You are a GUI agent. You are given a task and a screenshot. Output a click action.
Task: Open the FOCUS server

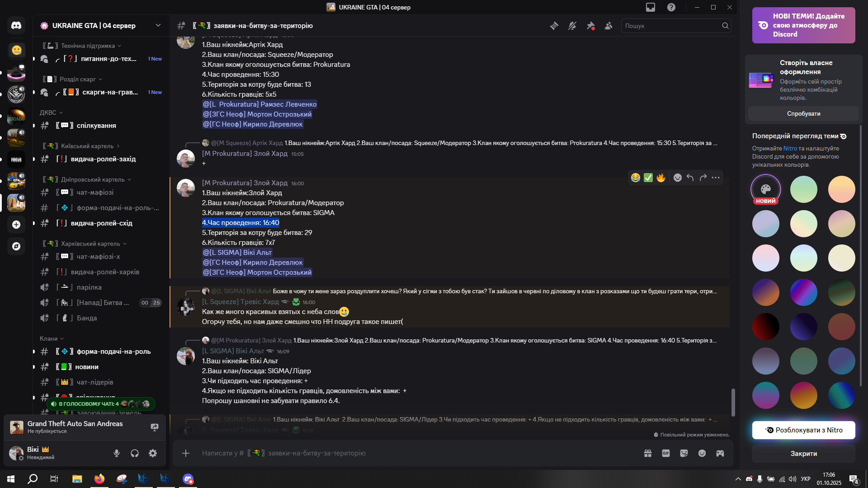point(16,160)
